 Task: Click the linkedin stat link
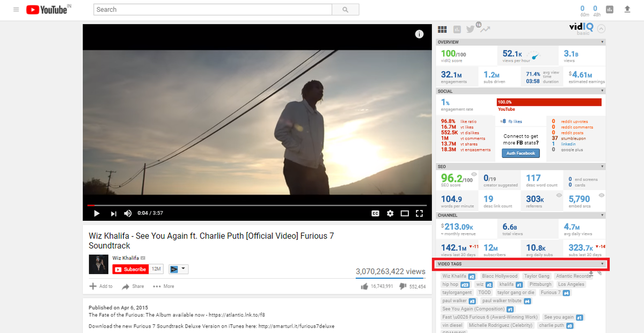[568, 144]
